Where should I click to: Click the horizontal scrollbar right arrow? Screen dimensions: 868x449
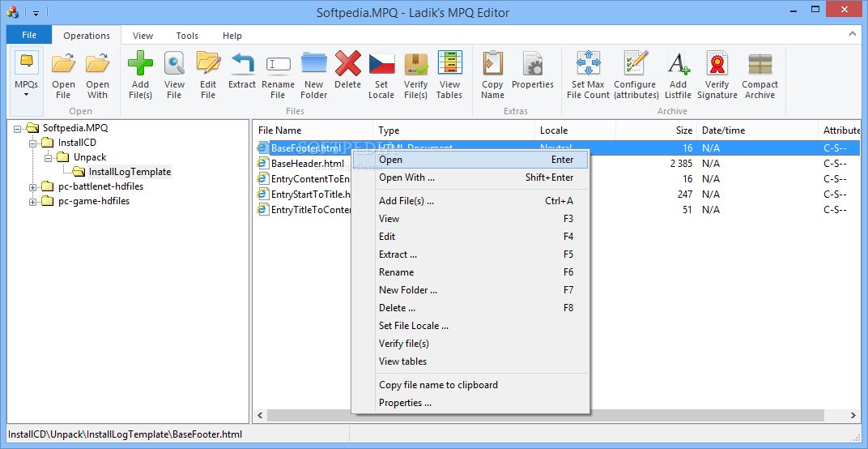pos(853,415)
